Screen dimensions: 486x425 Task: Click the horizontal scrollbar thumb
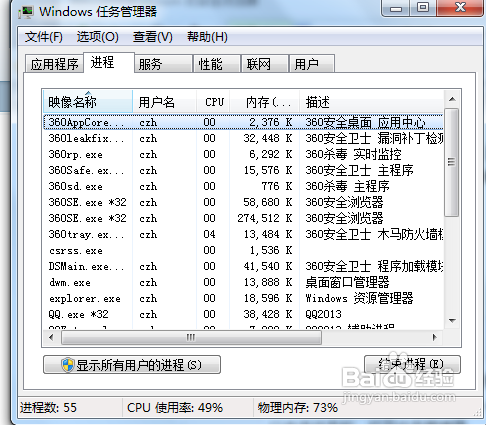191,337
